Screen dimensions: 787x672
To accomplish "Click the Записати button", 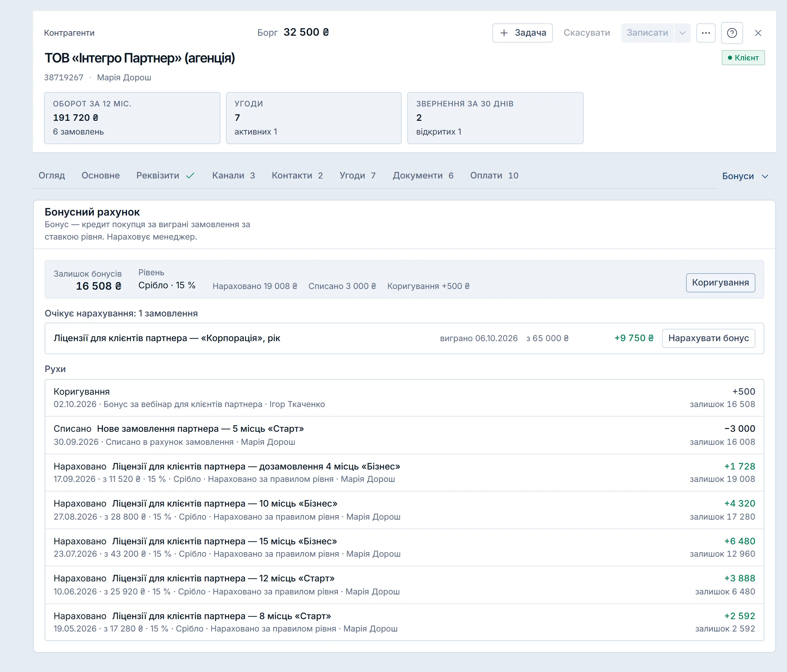I will coord(647,33).
